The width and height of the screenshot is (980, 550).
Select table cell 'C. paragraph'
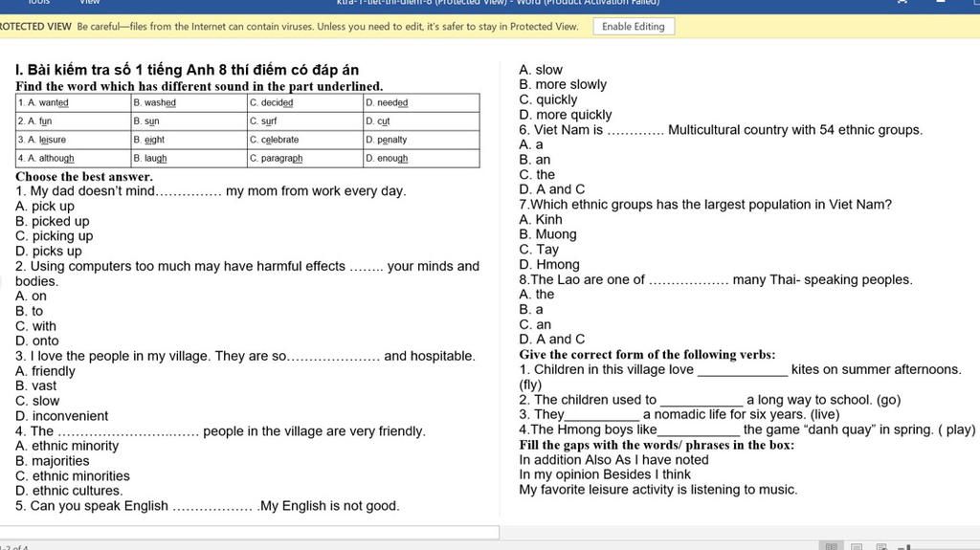coord(305,159)
